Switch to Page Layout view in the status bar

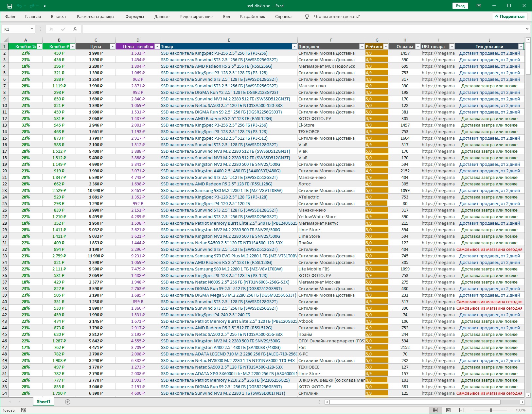point(449,410)
